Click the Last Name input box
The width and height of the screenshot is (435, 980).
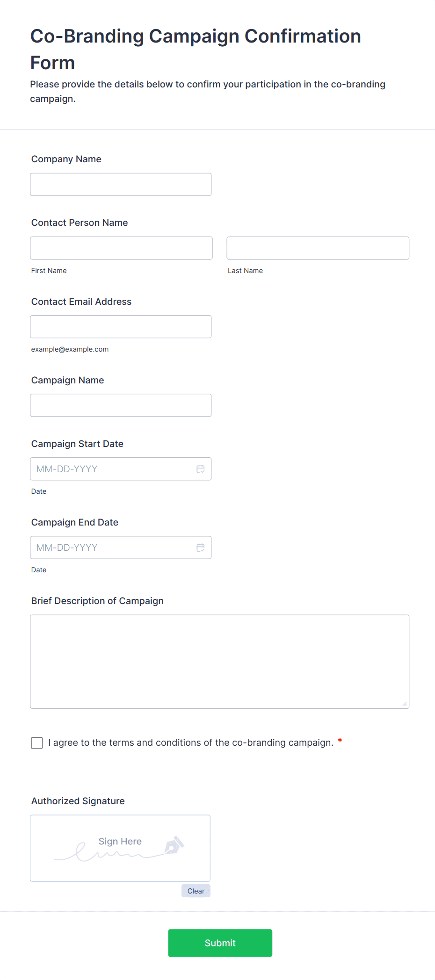(318, 248)
